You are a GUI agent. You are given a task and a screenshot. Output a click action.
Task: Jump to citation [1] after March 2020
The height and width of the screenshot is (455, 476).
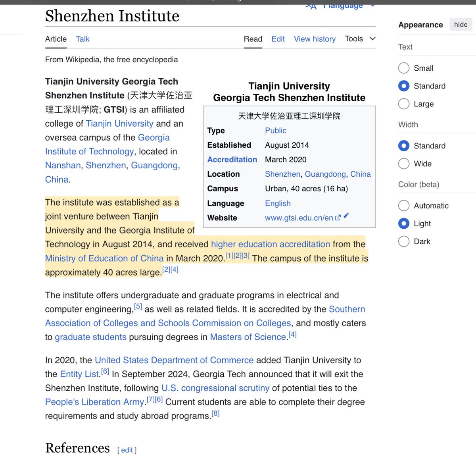pyautogui.click(x=229, y=256)
